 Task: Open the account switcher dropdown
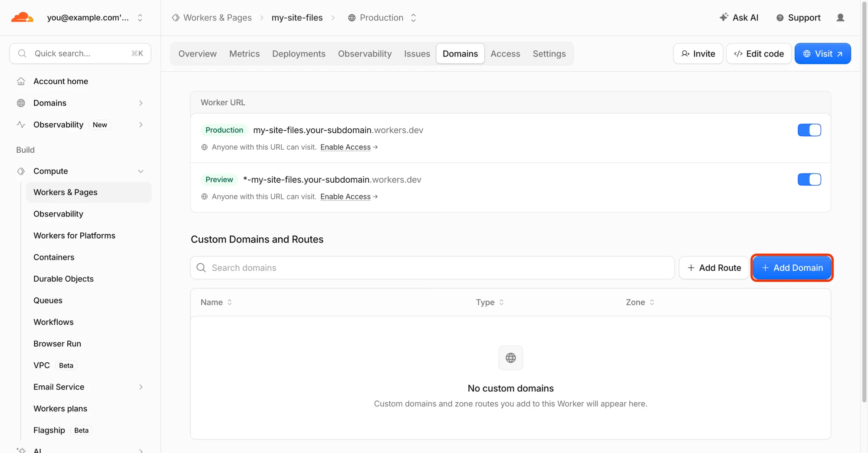[140, 17]
